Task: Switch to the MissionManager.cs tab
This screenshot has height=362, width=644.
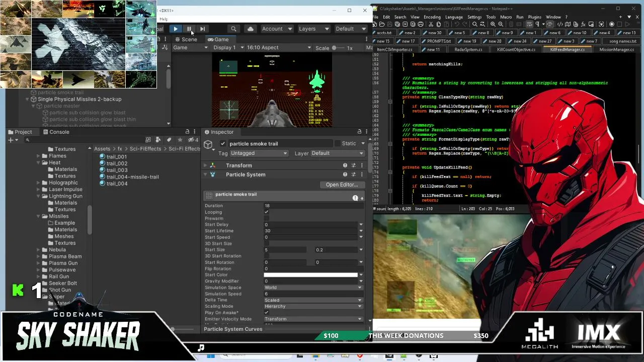Action: tap(615, 50)
